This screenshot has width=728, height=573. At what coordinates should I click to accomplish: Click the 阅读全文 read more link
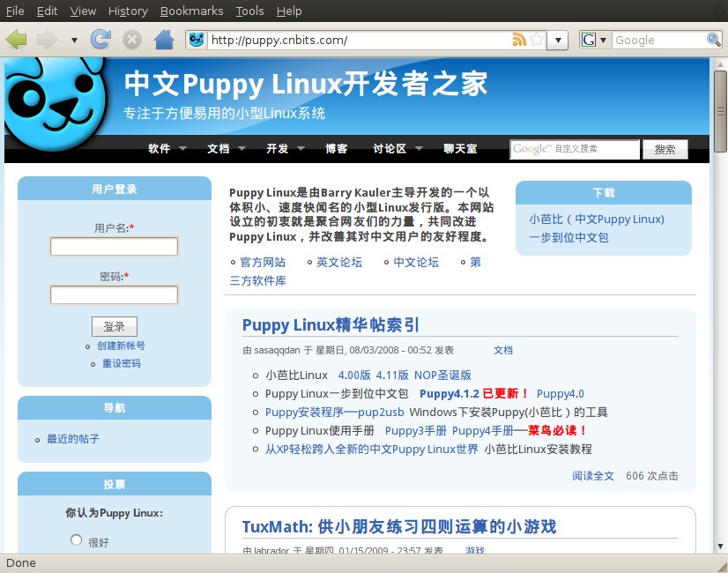tap(593, 476)
